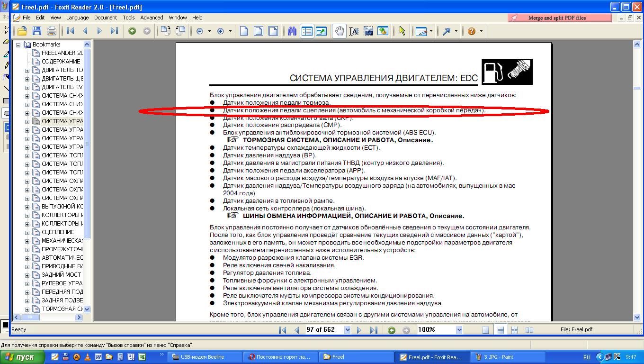Click the zoom out minus icon

200,31
